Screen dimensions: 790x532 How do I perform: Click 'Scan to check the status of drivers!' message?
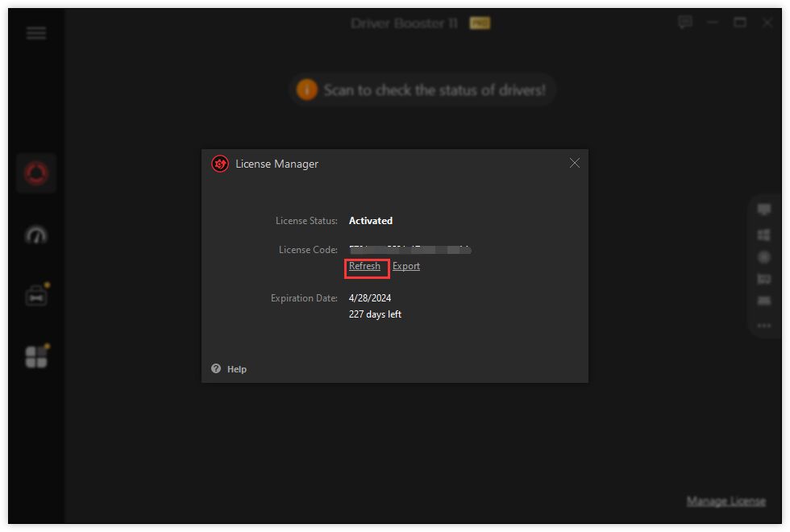point(434,90)
